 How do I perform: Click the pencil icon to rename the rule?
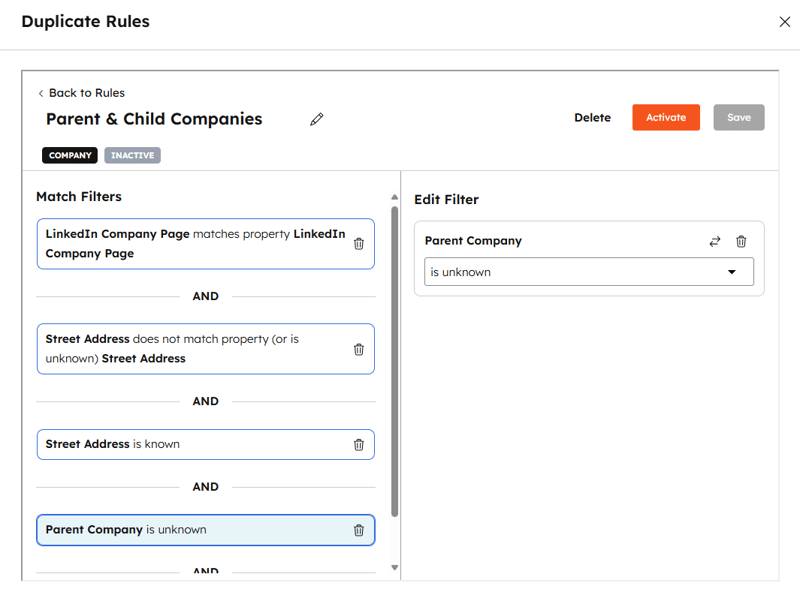click(x=317, y=119)
